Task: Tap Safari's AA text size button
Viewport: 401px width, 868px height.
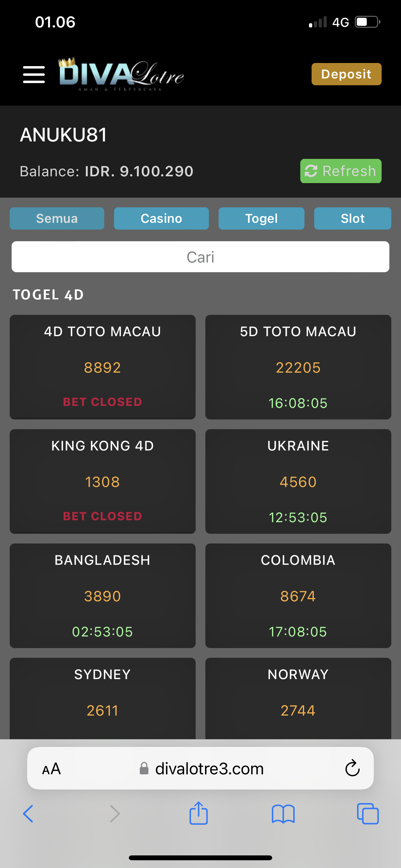Action: [x=51, y=769]
